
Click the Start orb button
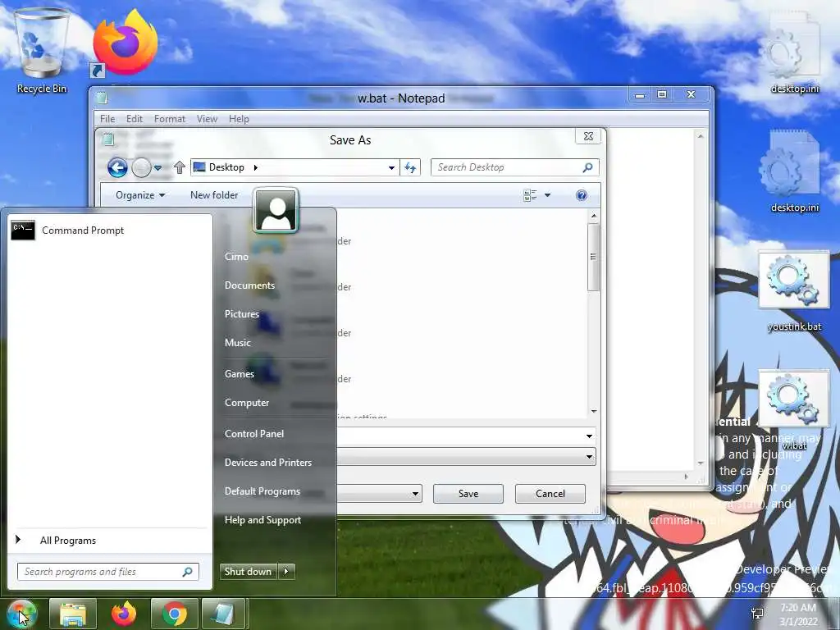pos(21,614)
